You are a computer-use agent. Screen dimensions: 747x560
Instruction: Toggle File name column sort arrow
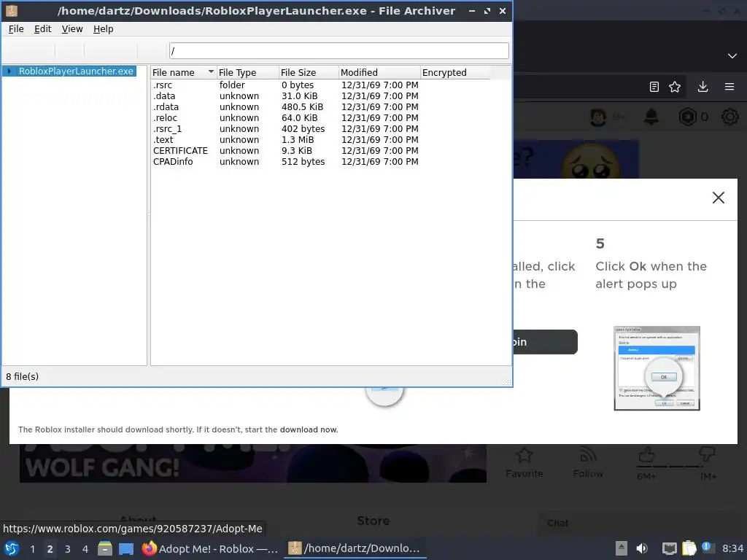point(211,72)
